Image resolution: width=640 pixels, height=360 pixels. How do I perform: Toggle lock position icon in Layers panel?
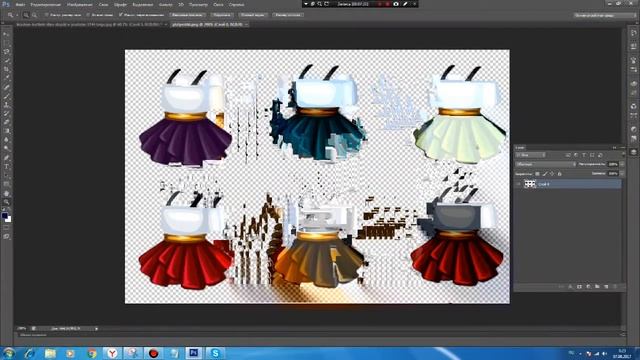552,174
